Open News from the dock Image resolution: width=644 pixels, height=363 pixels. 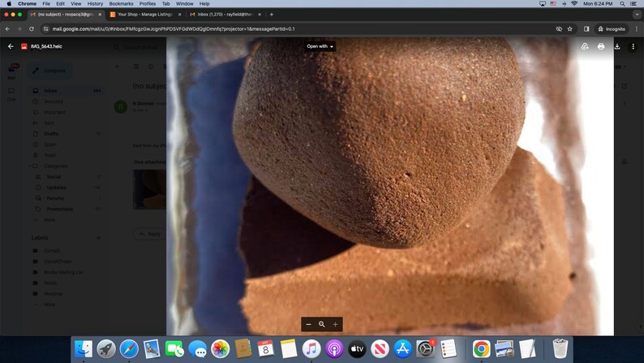(380, 349)
